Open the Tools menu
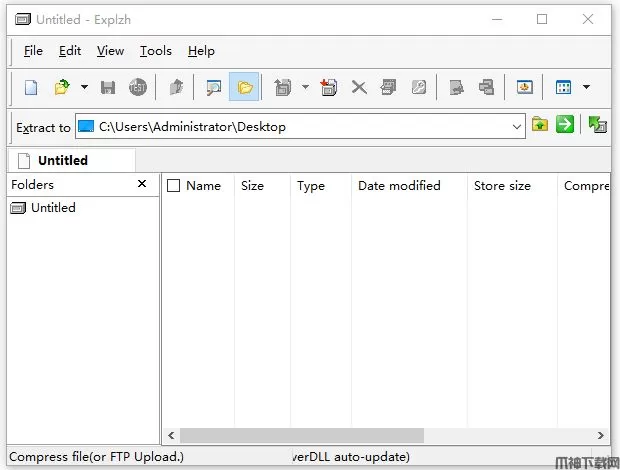This screenshot has width=620, height=470. point(155,51)
